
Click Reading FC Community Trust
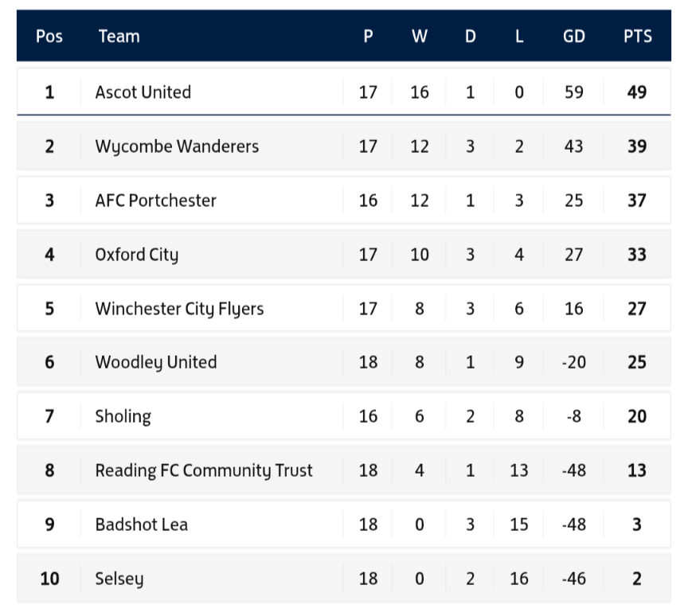204,470
